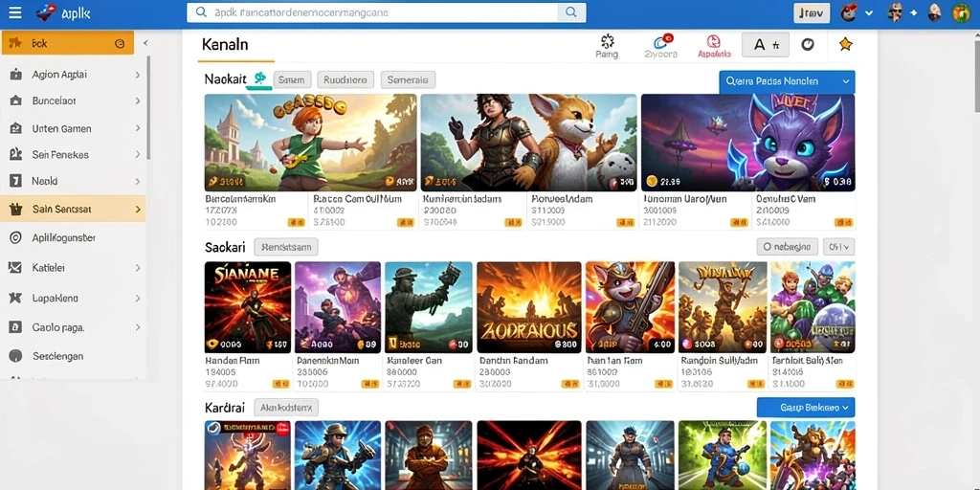This screenshot has height=490, width=980.
Task: Open the Sain Sensat menu item
Action: [73, 210]
